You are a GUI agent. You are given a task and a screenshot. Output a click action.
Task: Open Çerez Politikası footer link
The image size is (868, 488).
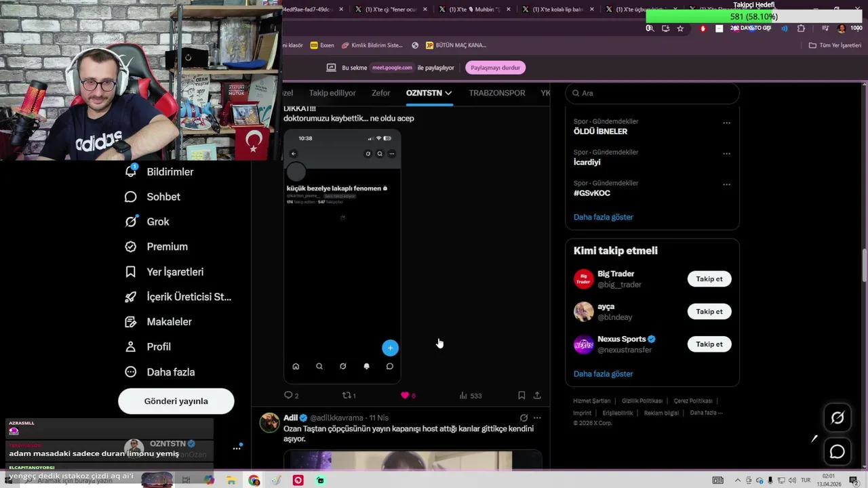(693, 401)
